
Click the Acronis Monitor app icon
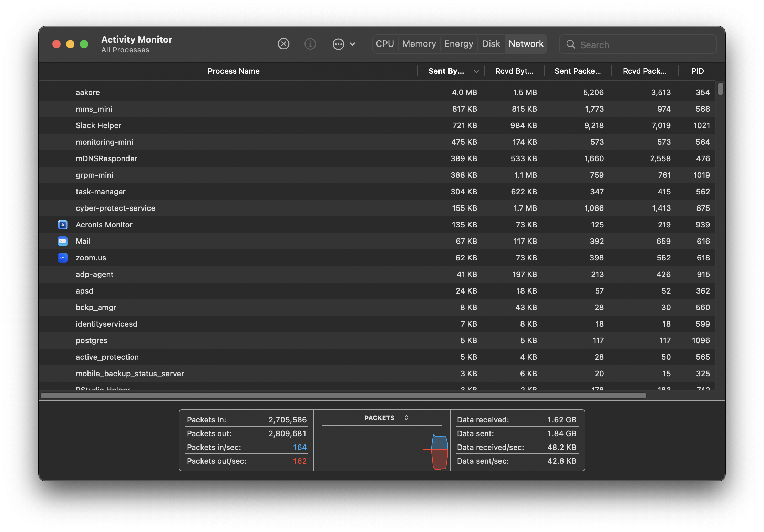(63, 225)
